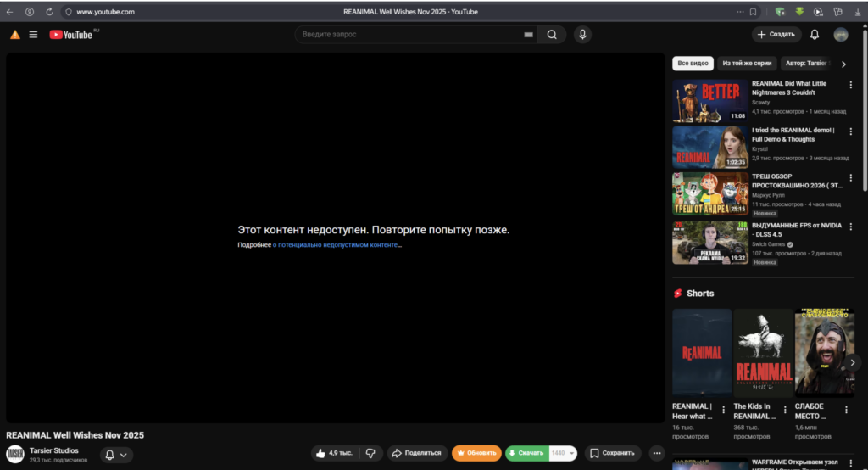Click Поделиться to share the video

(417, 453)
